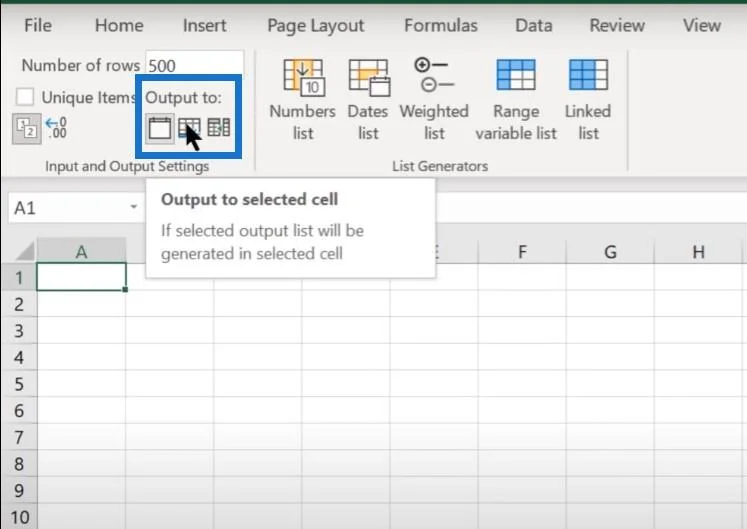Screen dimensions: 747x529
Task: Select column H header
Action: tap(698, 251)
